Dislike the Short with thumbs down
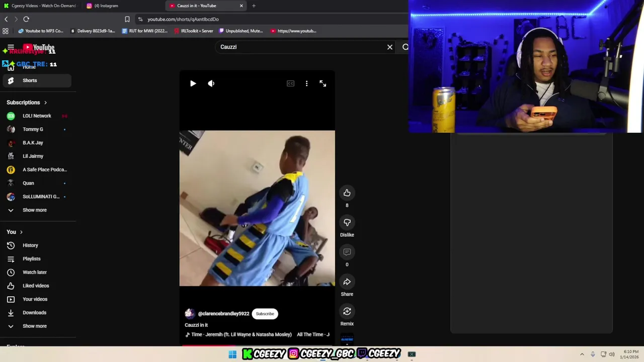The height and width of the screenshot is (362, 644). tap(347, 223)
